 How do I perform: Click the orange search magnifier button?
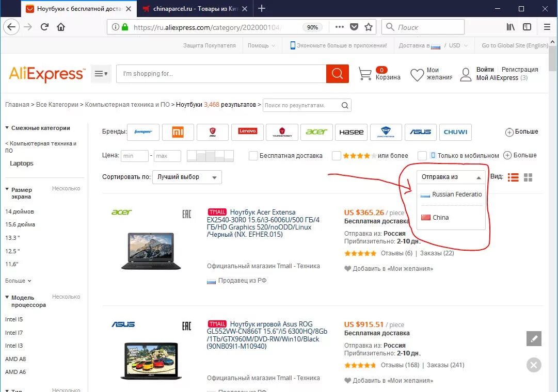pyautogui.click(x=338, y=74)
